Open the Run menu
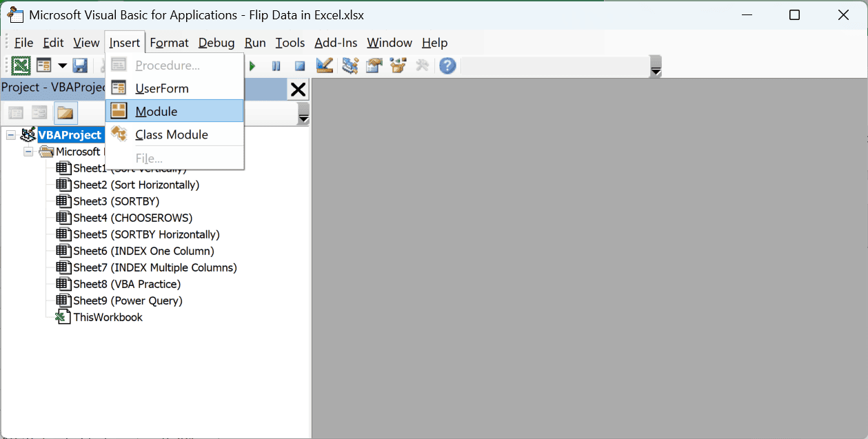This screenshot has width=868, height=439. point(255,43)
